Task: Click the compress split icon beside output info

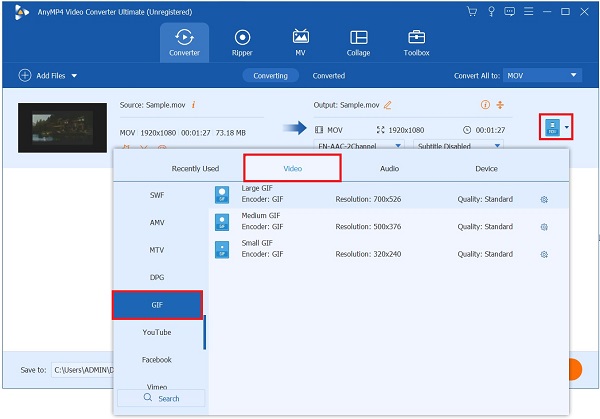Action: tap(500, 104)
